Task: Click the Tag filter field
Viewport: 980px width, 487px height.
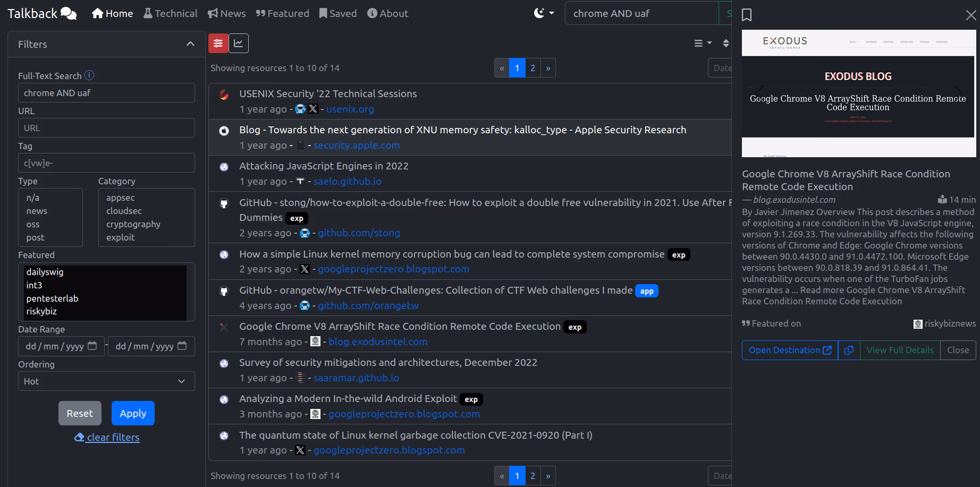Action: click(106, 163)
